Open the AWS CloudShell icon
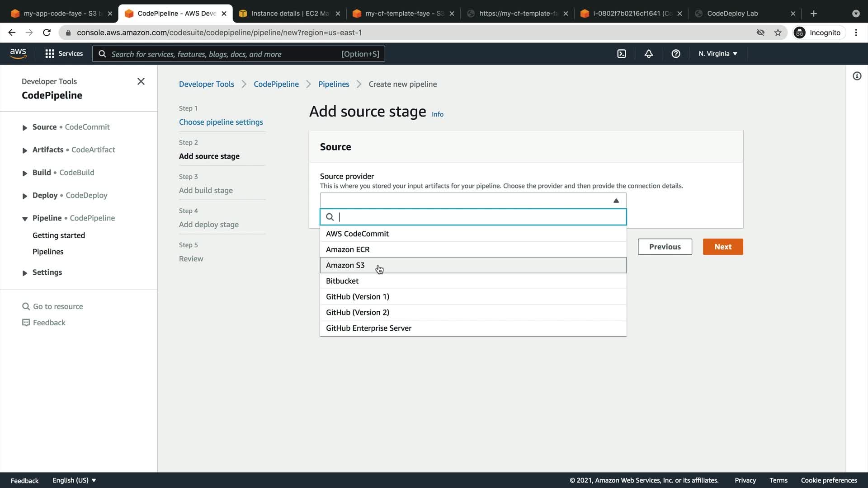This screenshot has height=488, width=868. point(622,54)
